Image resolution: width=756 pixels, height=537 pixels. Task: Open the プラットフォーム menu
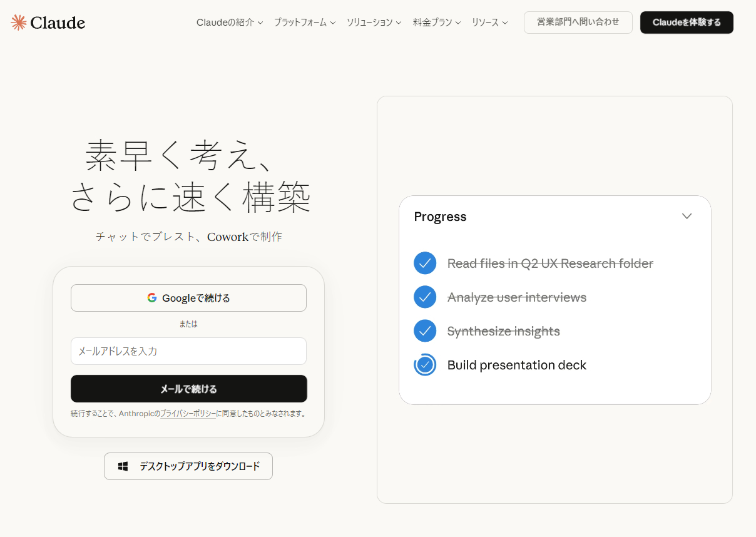(x=305, y=23)
